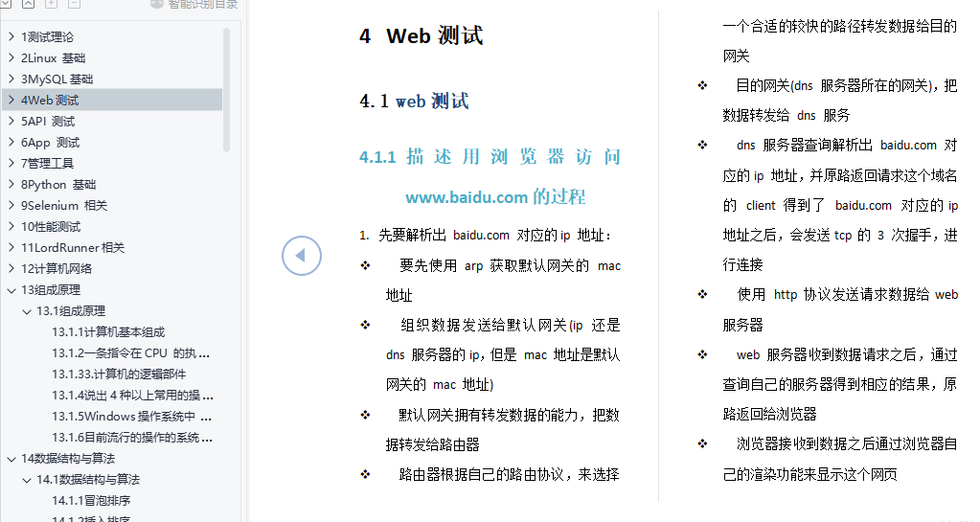Open 14.1.1冒泡排序 entry

91,501
